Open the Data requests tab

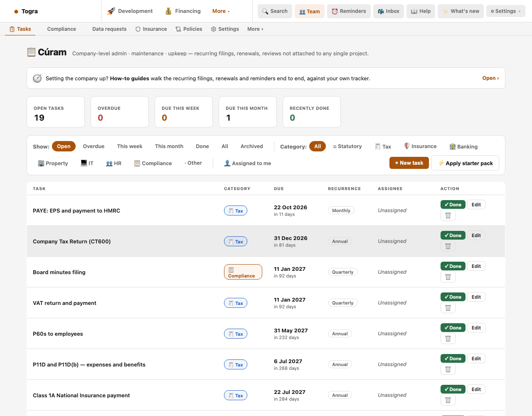click(x=109, y=29)
